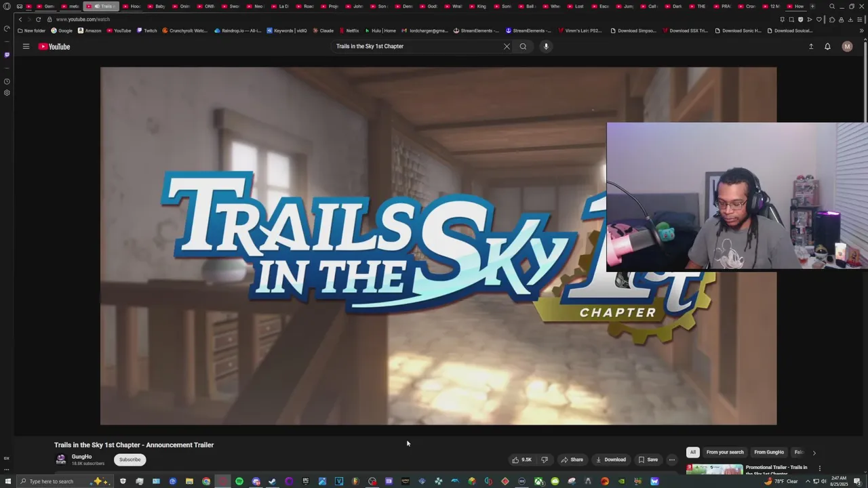Image resolution: width=868 pixels, height=488 pixels.
Task: Open the Crunchyroll bookmark
Action: click(184, 30)
